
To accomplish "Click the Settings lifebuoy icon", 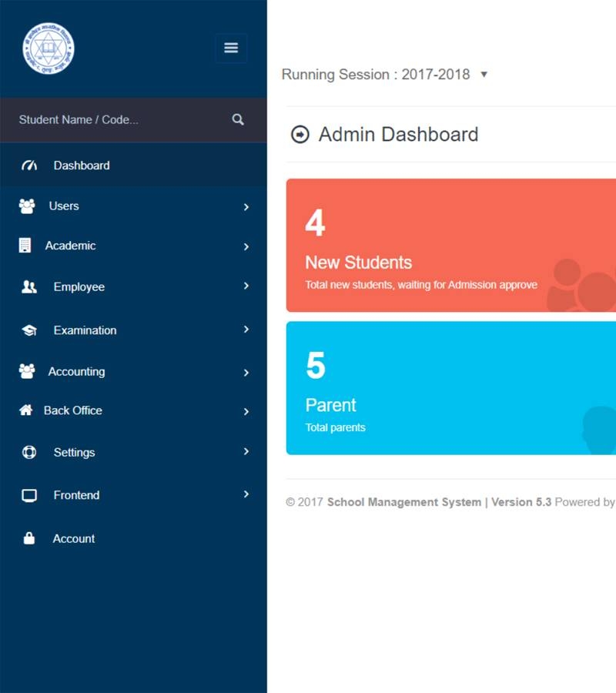I will tap(29, 453).
